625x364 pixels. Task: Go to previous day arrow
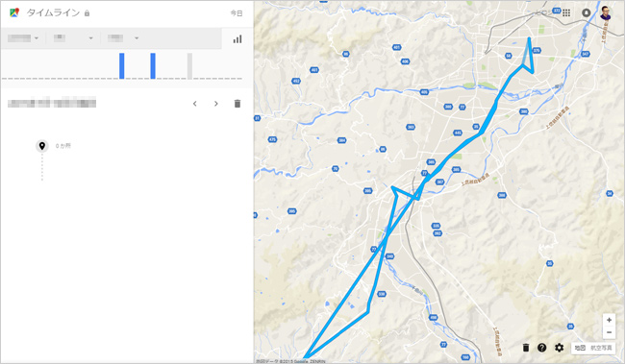pos(195,104)
